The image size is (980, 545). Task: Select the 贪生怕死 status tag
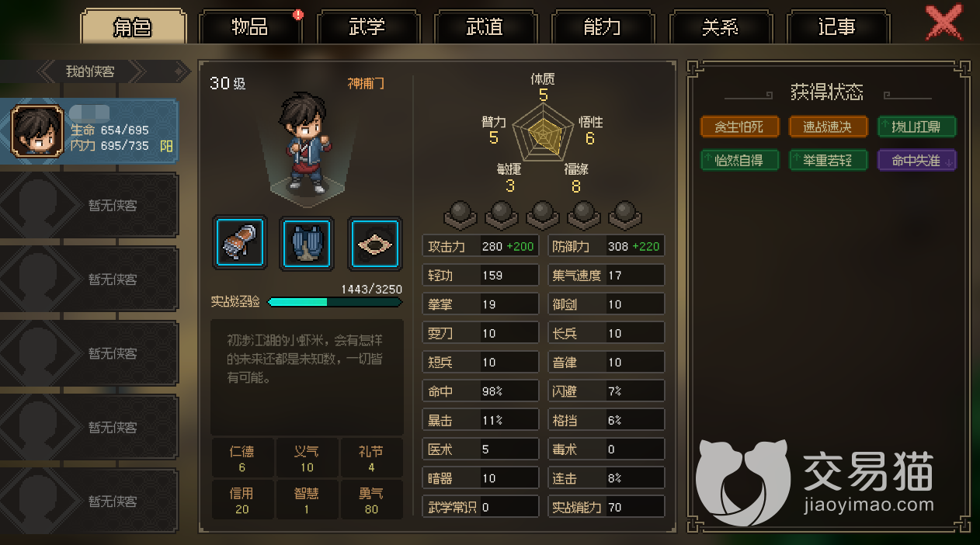coord(739,127)
